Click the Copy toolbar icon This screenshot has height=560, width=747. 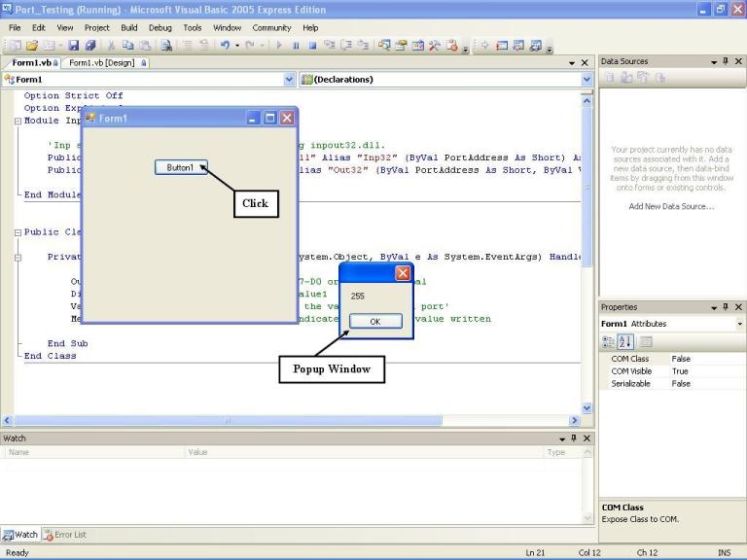click(x=127, y=46)
